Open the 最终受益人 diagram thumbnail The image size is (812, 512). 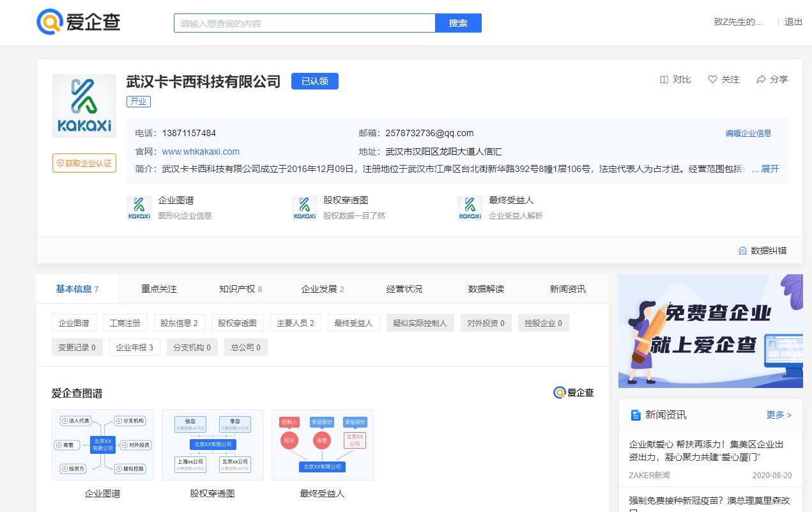323,445
